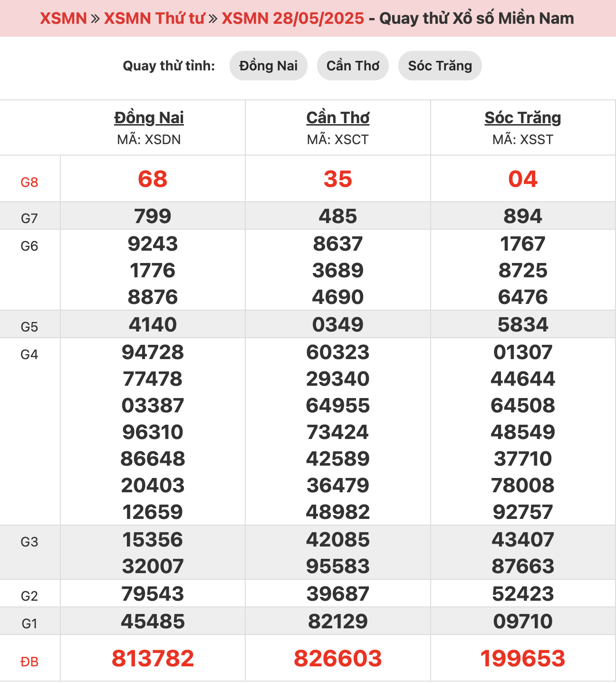Click Đồng Nai G8 result 68

point(153,179)
